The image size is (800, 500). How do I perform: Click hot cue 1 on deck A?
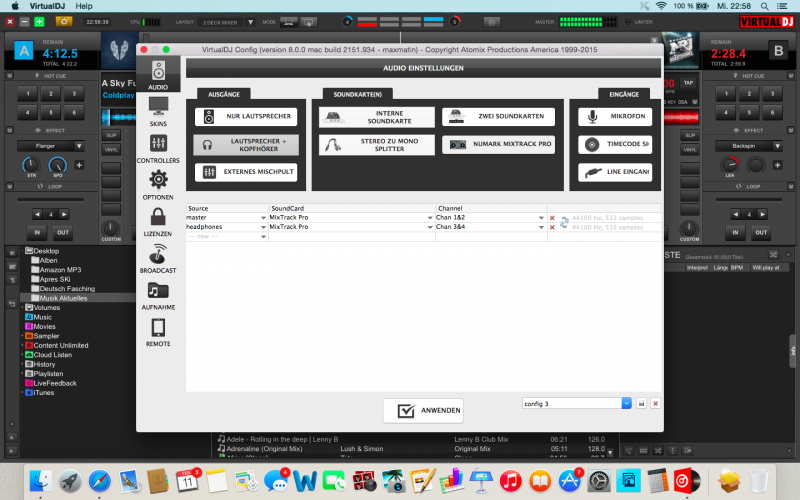tap(28, 94)
